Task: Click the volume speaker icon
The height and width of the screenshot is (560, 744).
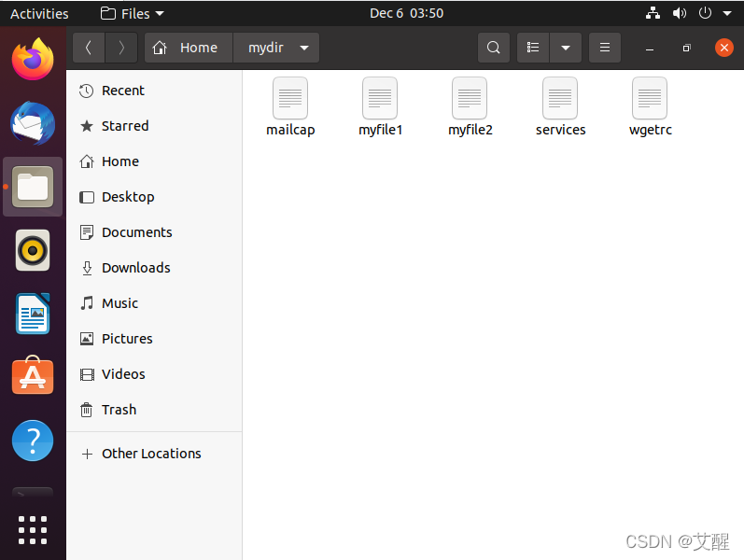Action: (679, 13)
